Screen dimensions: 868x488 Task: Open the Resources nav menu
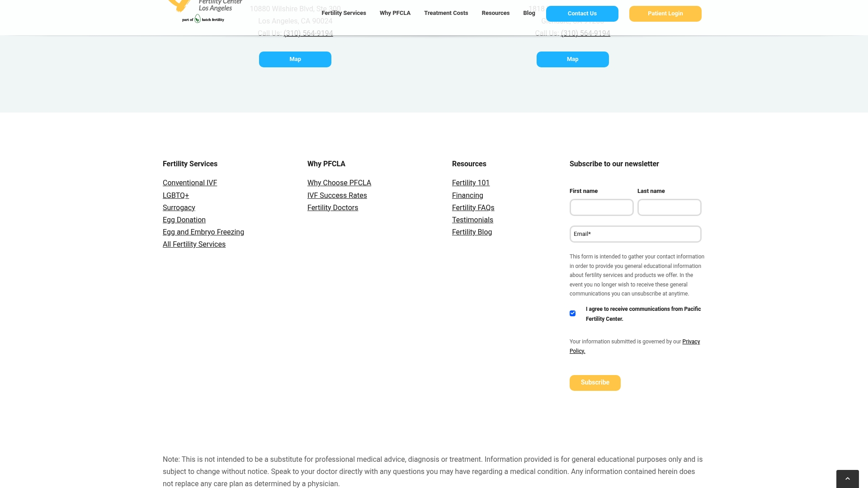(x=495, y=13)
